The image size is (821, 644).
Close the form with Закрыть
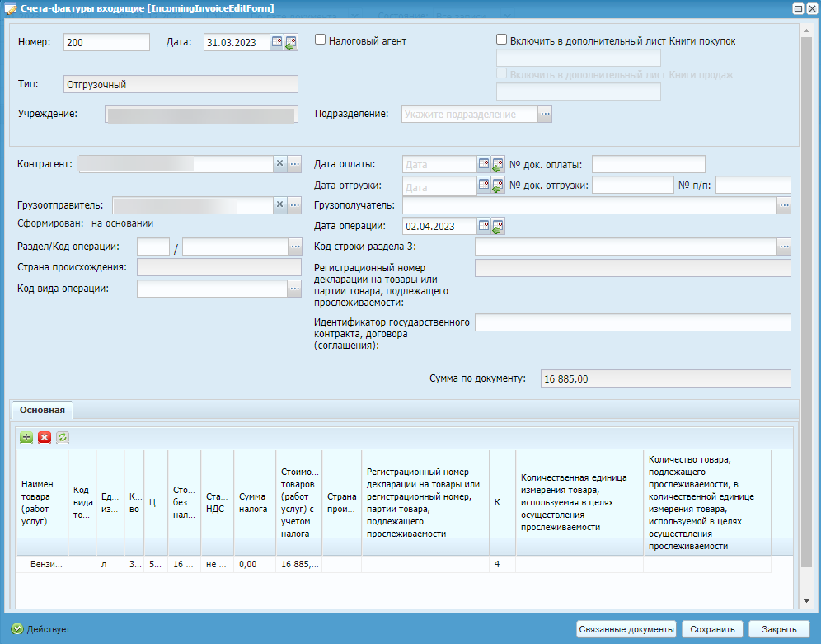point(779,629)
